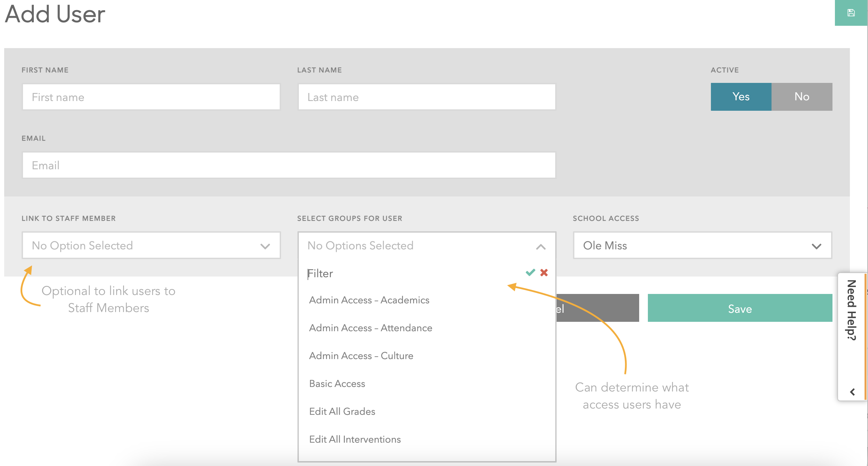
Task: Choose Basic Access group
Action: pos(337,383)
